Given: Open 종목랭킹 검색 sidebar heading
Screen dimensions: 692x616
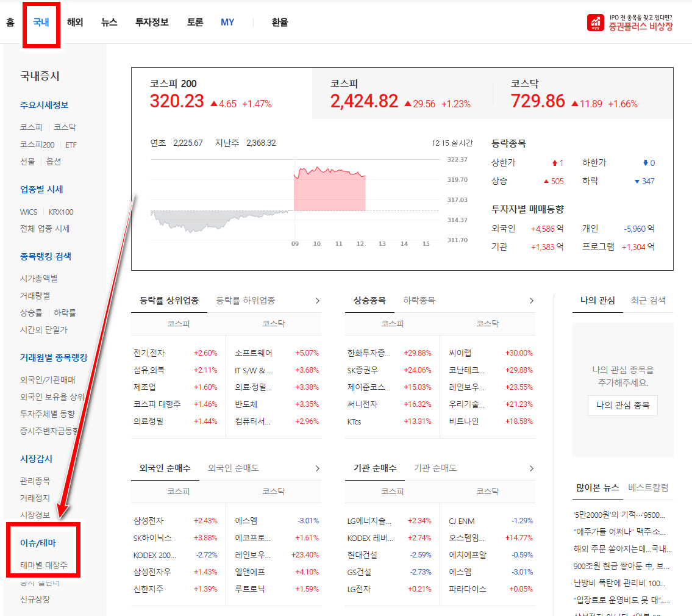Looking at the screenshot, I should 46,257.
